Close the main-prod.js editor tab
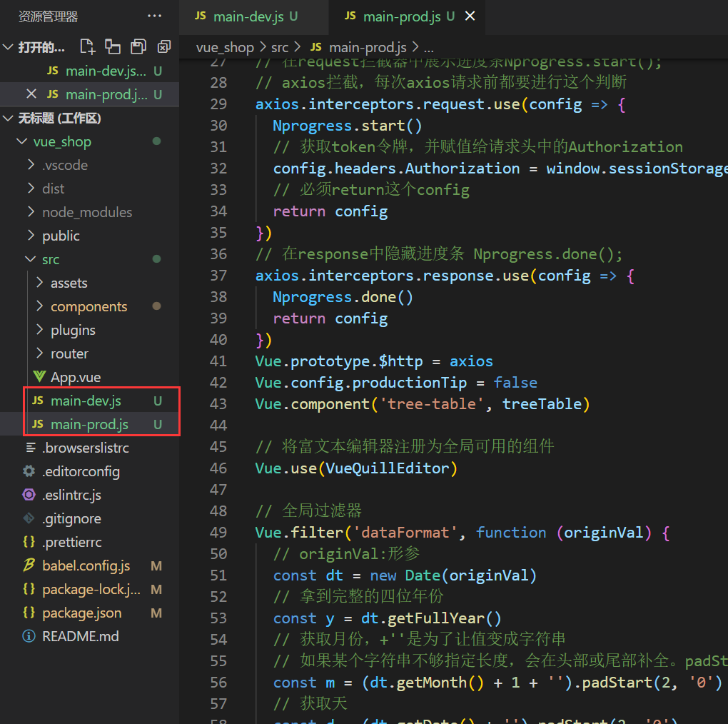The height and width of the screenshot is (724, 728). pyautogui.click(x=470, y=16)
